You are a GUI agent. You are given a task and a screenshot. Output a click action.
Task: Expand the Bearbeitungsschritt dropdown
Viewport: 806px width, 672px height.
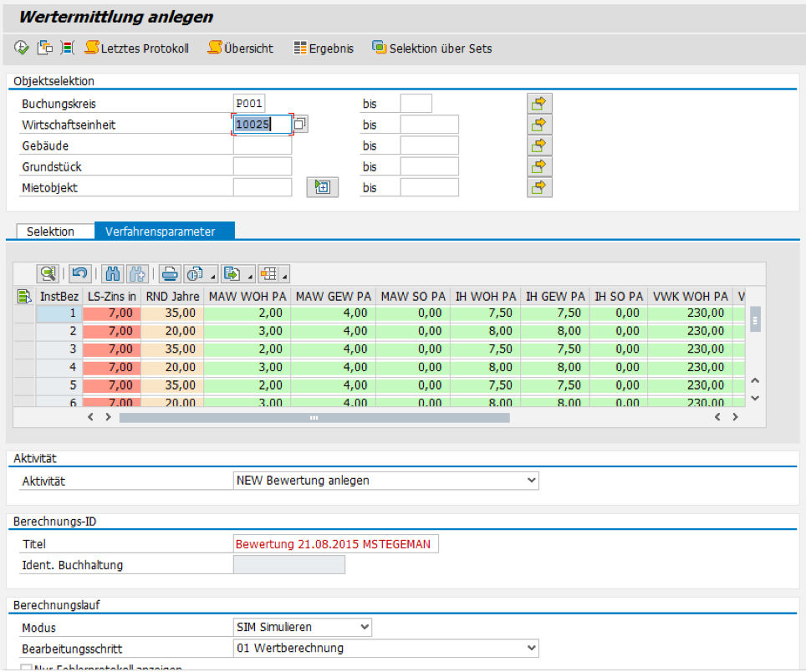click(x=531, y=648)
